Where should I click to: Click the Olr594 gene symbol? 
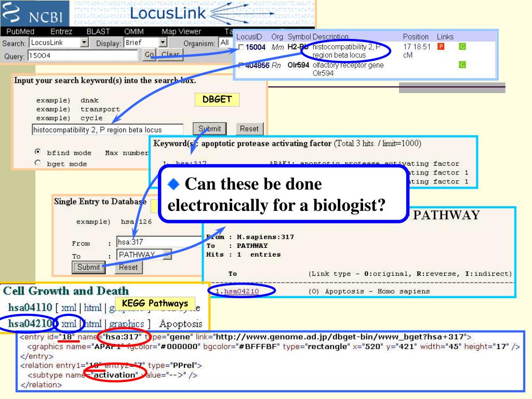pyautogui.click(x=298, y=65)
